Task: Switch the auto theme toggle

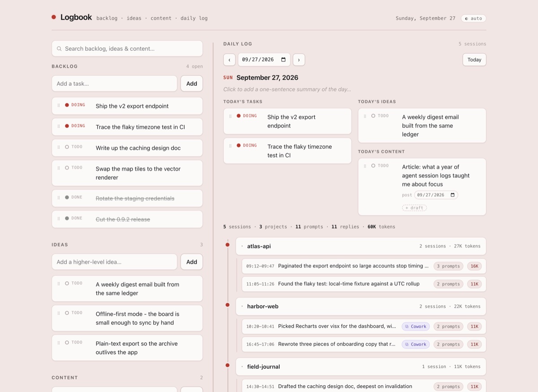Action: 473,18
